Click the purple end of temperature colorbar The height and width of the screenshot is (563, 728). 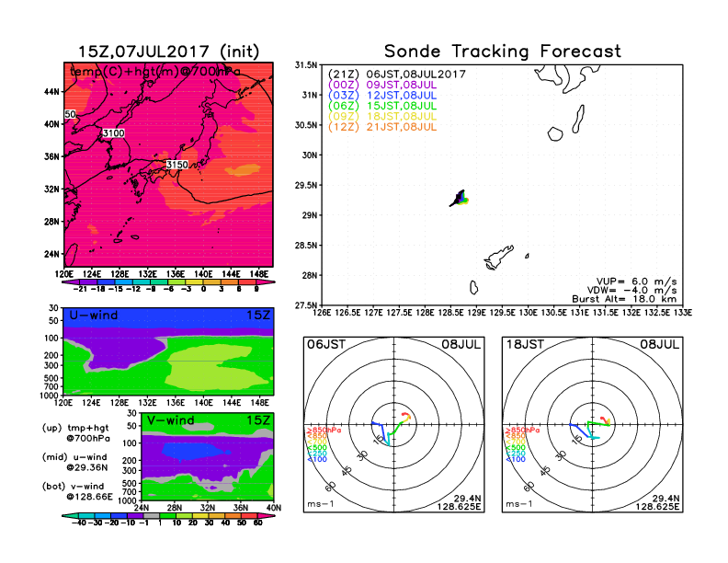[x=71, y=282]
